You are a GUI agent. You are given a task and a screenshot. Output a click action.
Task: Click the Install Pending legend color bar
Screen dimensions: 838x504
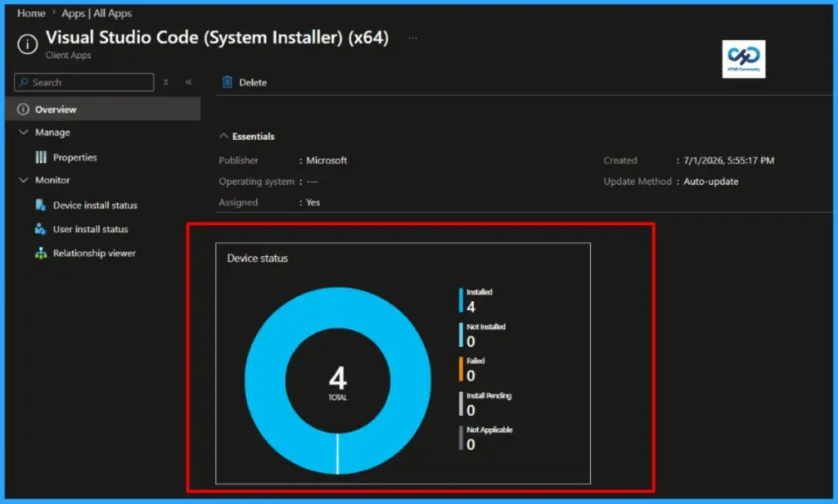[x=461, y=404]
